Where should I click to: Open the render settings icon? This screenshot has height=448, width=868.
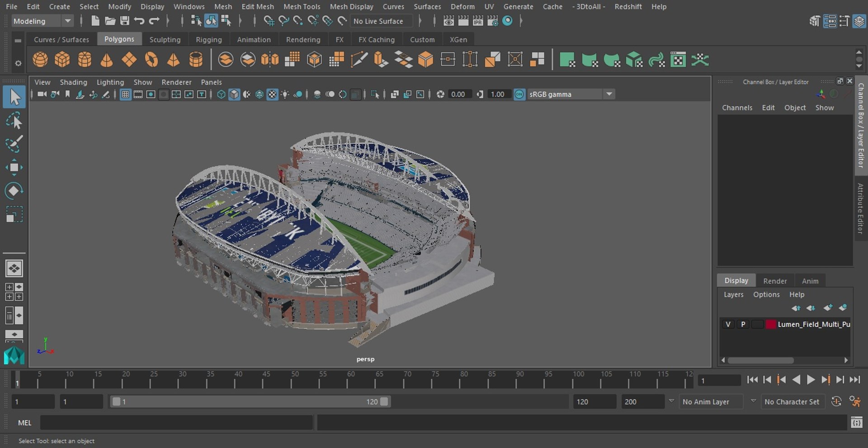(493, 21)
